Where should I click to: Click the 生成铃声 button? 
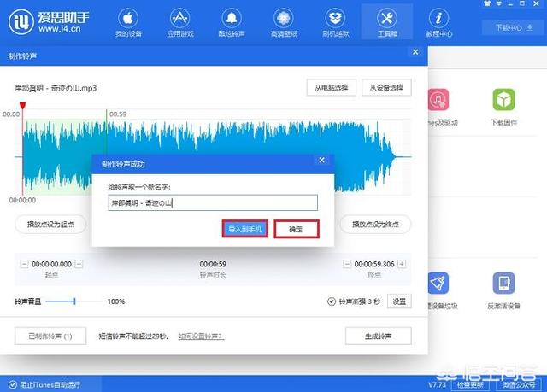(378, 336)
